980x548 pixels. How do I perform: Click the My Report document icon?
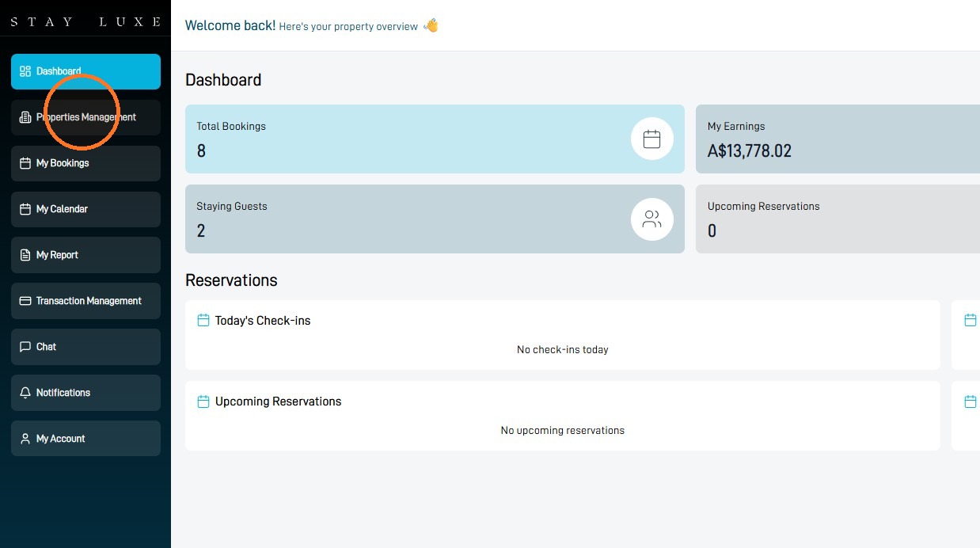(25, 255)
